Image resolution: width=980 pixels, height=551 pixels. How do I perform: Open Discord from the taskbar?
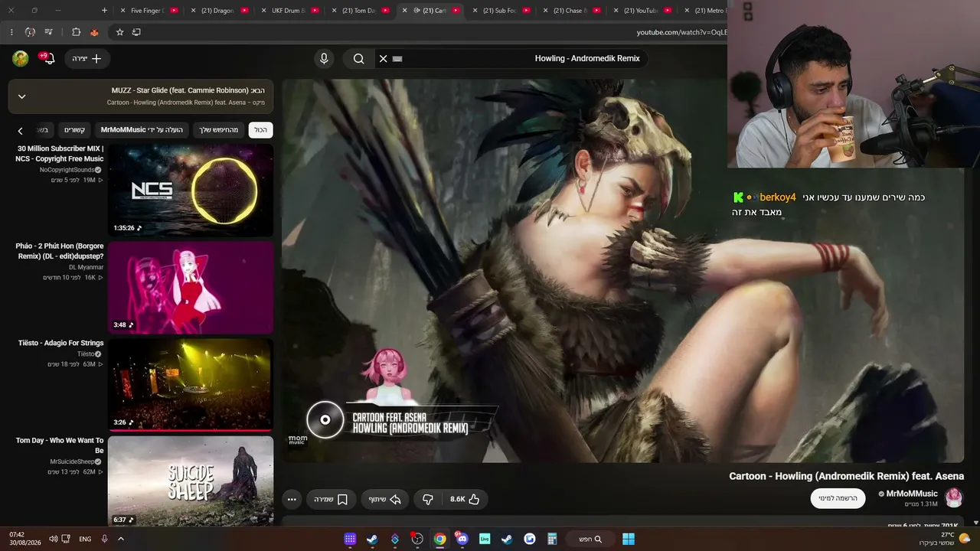pyautogui.click(x=462, y=539)
